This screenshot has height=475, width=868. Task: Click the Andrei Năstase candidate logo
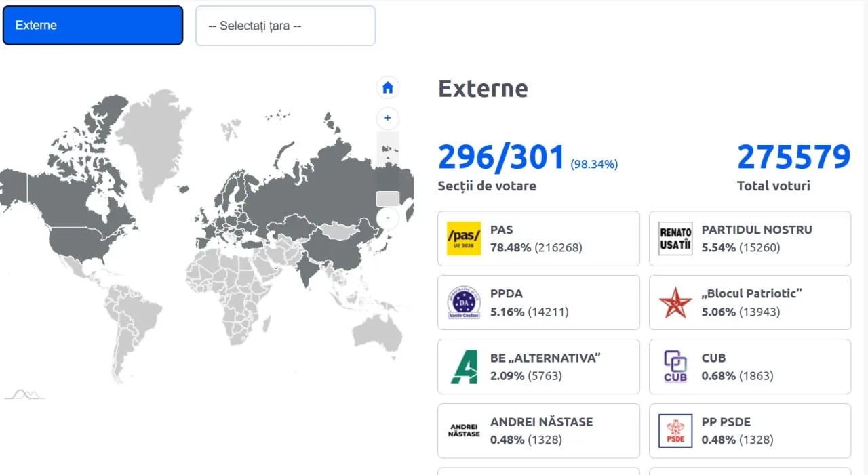click(x=464, y=431)
